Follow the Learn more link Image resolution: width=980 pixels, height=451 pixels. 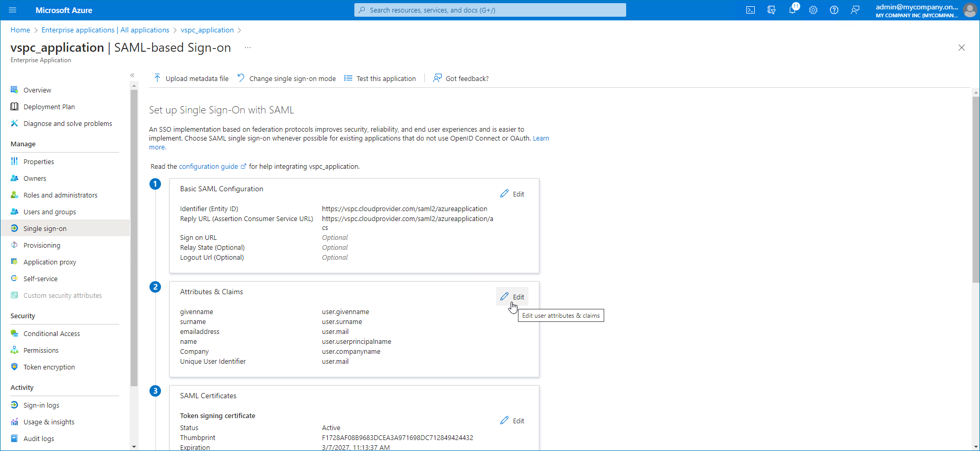(x=541, y=138)
